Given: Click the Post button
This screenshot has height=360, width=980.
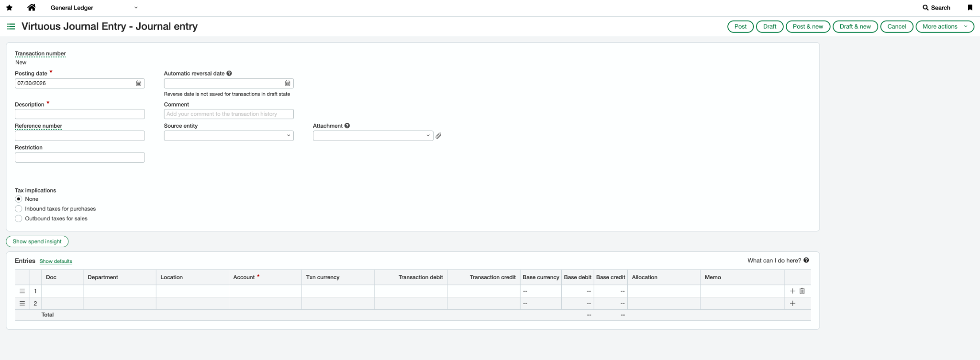Looking at the screenshot, I should point(740,26).
